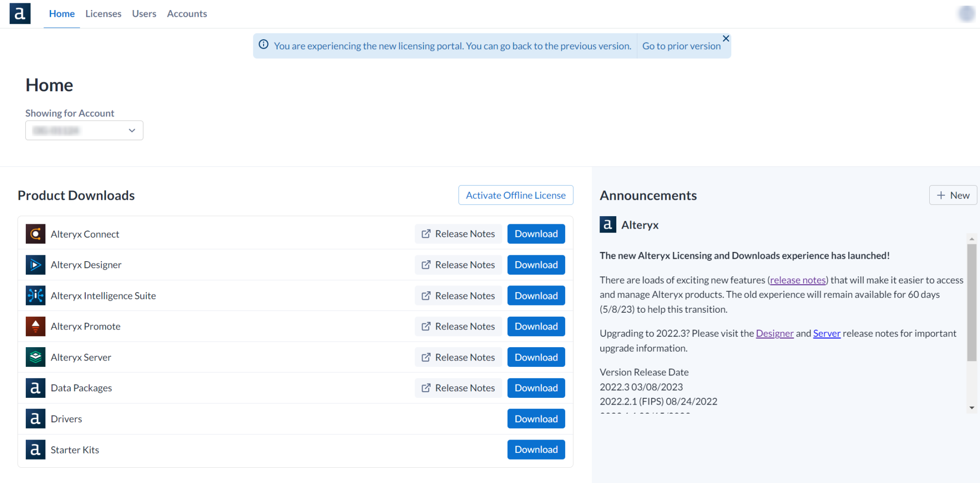Click Go to prior version link

click(681, 46)
